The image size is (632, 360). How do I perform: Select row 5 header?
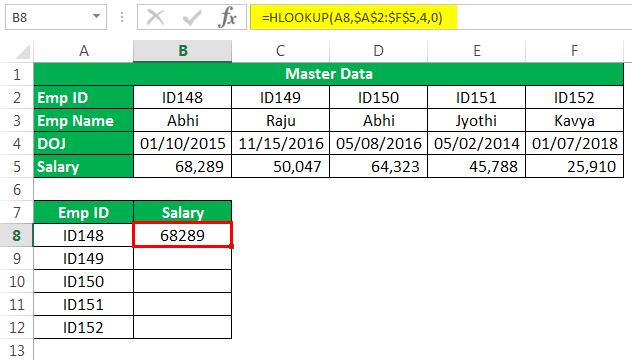[17, 166]
